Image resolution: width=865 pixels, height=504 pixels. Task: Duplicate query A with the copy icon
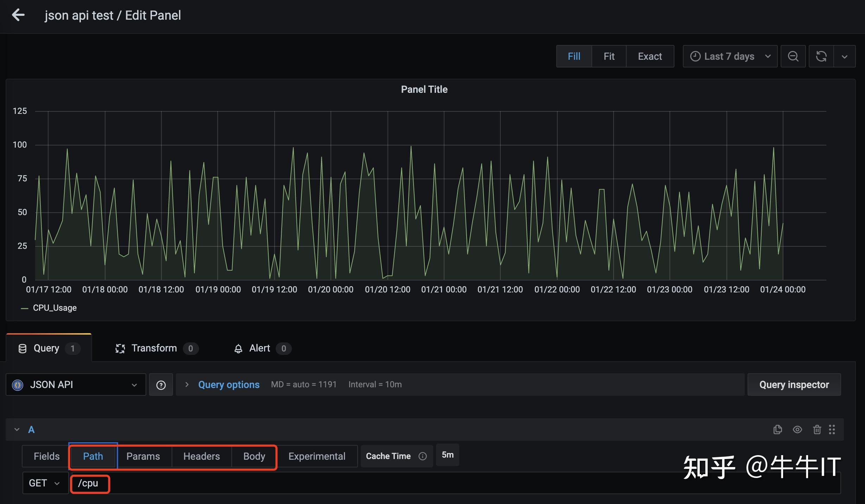[x=778, y=429]
